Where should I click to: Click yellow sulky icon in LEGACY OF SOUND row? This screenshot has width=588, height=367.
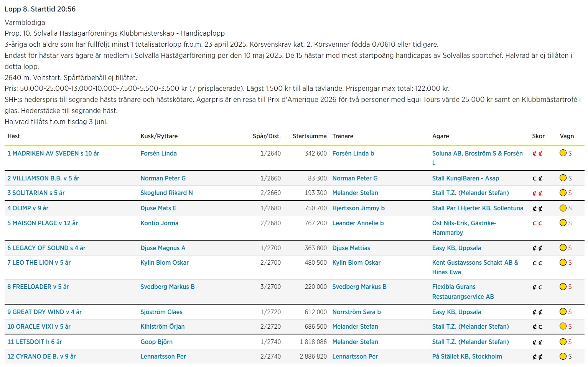563,247
